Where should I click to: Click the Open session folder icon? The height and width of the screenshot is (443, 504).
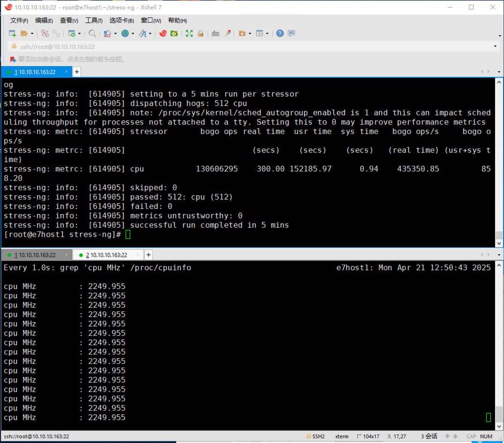pyautogui.click(x=24, y=33)
